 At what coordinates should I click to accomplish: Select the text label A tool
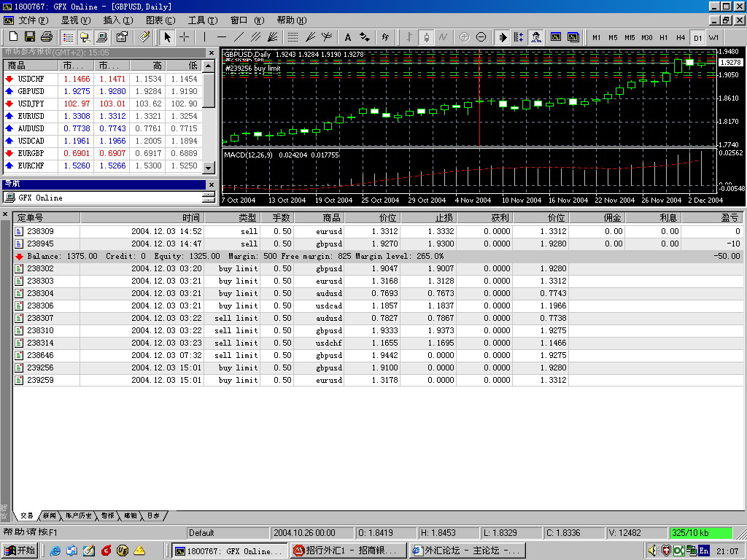click(348, 36)
